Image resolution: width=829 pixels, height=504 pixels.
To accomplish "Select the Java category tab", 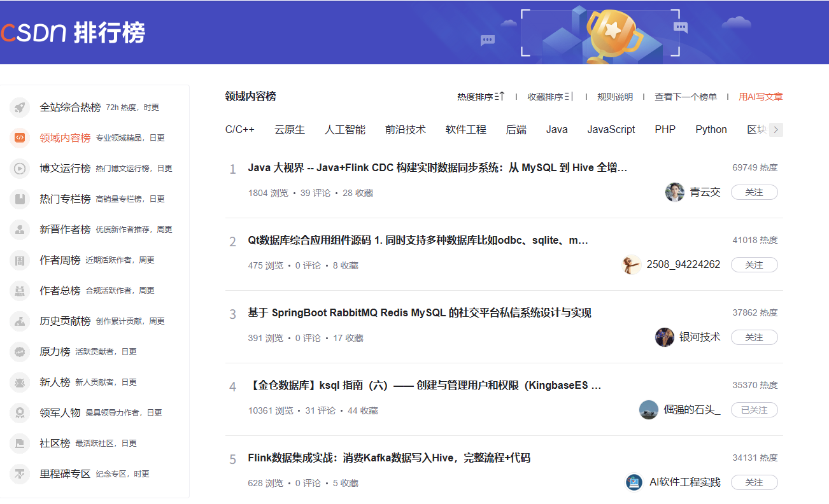I will pos(557,129).
